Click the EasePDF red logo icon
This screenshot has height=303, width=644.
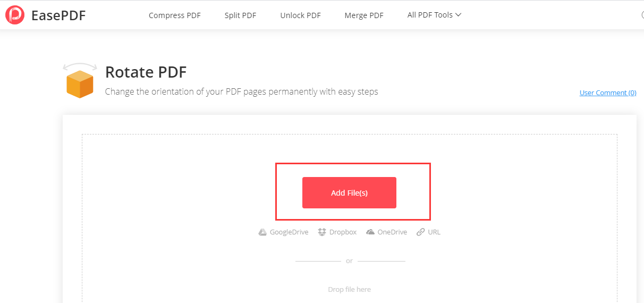[15, 15]
